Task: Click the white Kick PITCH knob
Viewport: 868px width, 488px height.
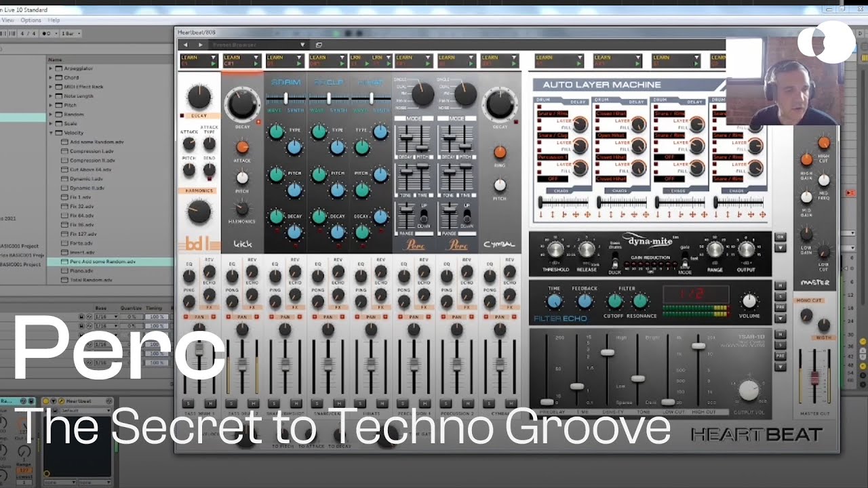Action: point(242,178)
